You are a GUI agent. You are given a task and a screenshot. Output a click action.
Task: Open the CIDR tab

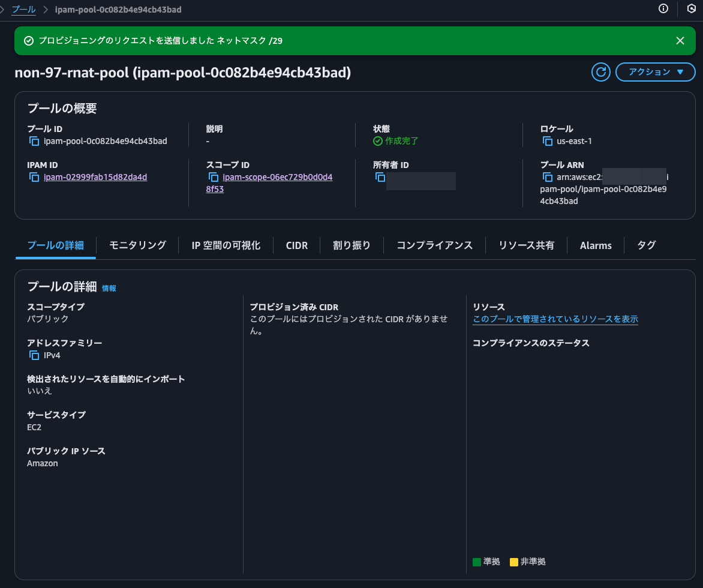[296, 245]
